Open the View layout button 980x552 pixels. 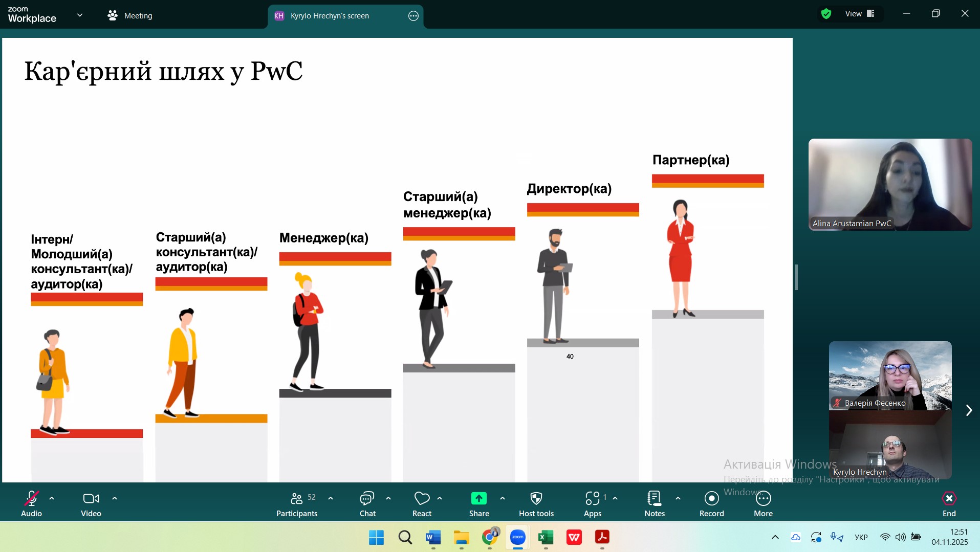pos(859,14)
